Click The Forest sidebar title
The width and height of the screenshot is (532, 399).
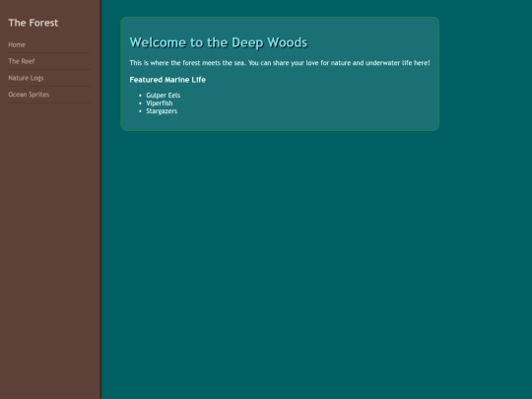[x=33, y=23]
